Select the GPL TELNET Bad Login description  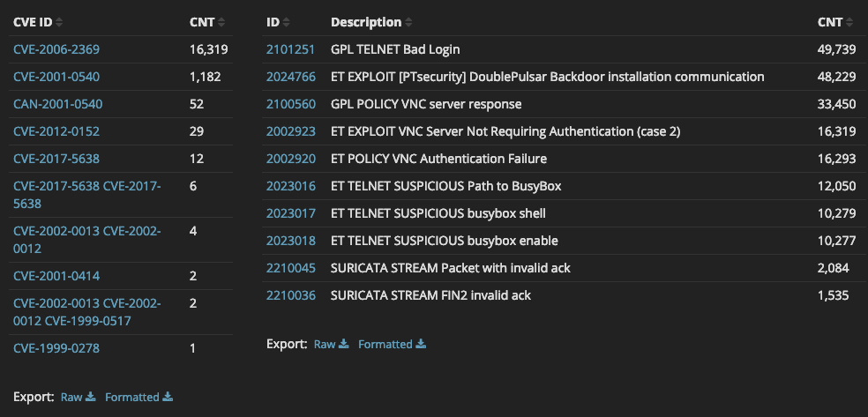395,49
